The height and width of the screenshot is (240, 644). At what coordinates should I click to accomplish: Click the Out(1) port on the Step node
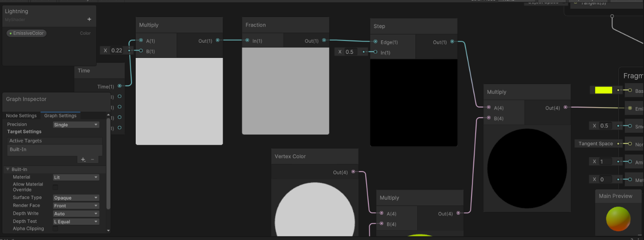click(x=452, y=42)
